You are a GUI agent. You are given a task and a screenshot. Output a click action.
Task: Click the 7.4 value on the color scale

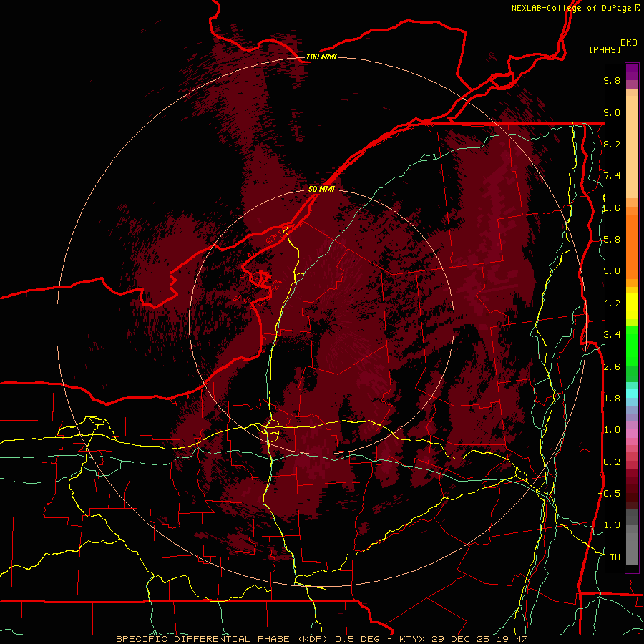(612, 176)
